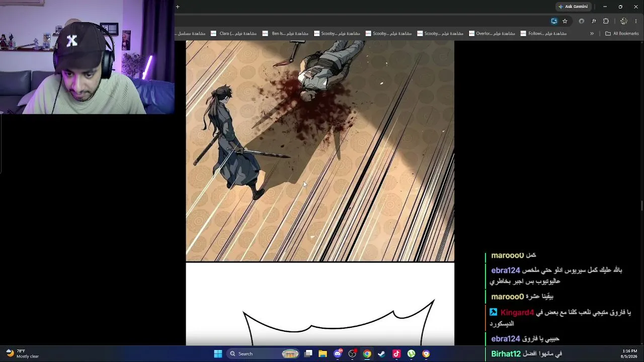Screen dimensions: 644x362
Task: Click ebra124 on the 'بالله عليك' message
Action: pyautogui.click(x=505, y=270)
